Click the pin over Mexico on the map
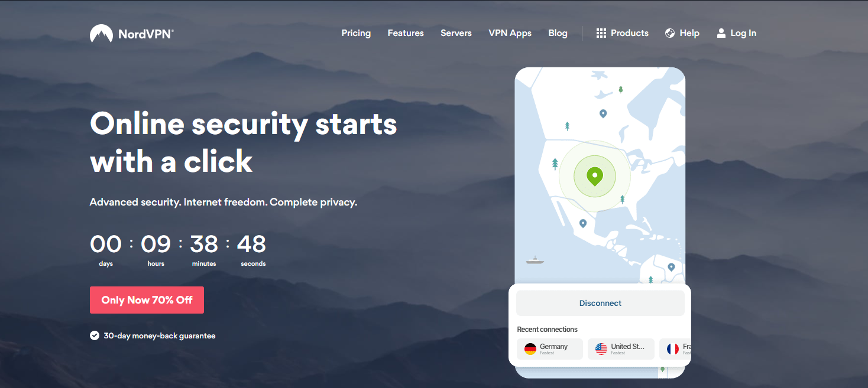 [583, 223]
